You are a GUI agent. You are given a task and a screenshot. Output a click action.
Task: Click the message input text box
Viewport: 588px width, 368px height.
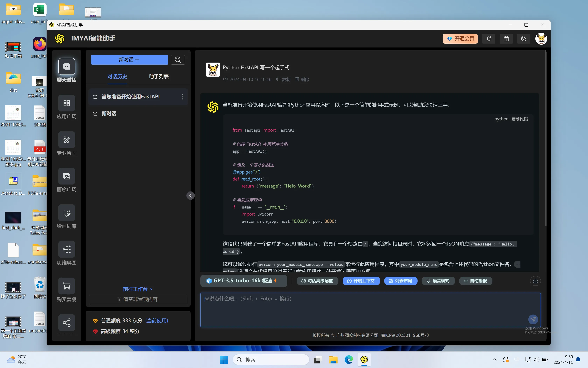pos(370,310)
